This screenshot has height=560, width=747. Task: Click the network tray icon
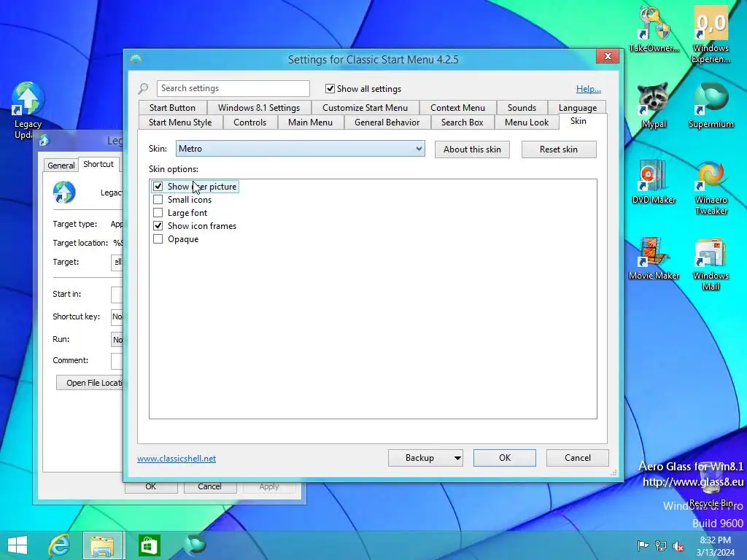661,545
